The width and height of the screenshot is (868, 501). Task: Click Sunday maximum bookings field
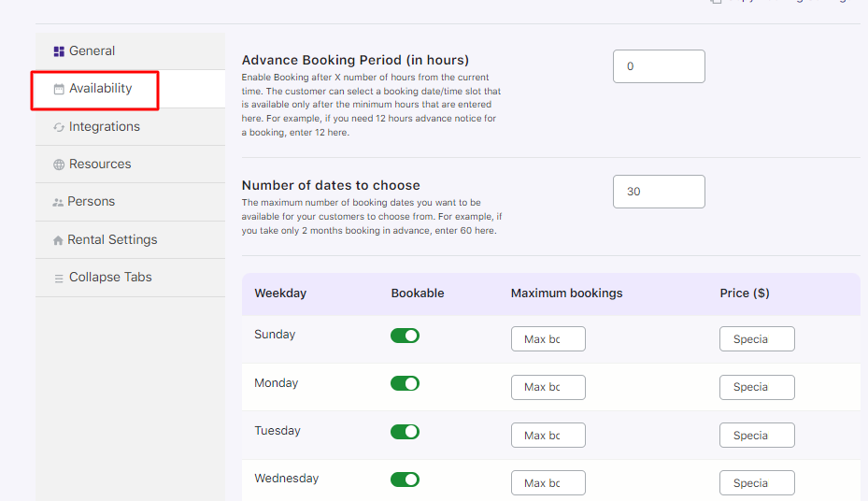[x=548, y=338]
